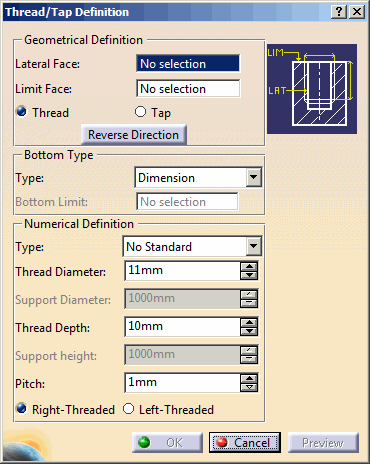This screenshot has width=370, height=464.
Task: Expand Numerical Definition Type dropdown No Standard
Action: point(192,247)
